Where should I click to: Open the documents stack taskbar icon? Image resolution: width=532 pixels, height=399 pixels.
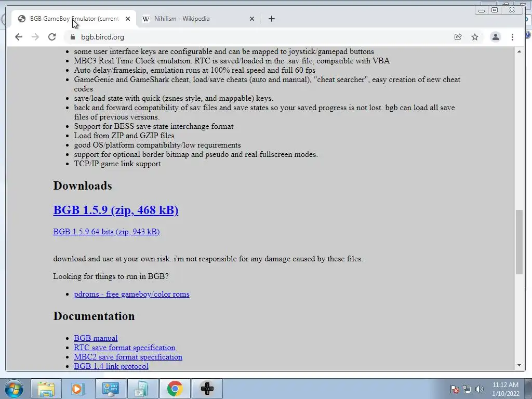tap(142, 389)
